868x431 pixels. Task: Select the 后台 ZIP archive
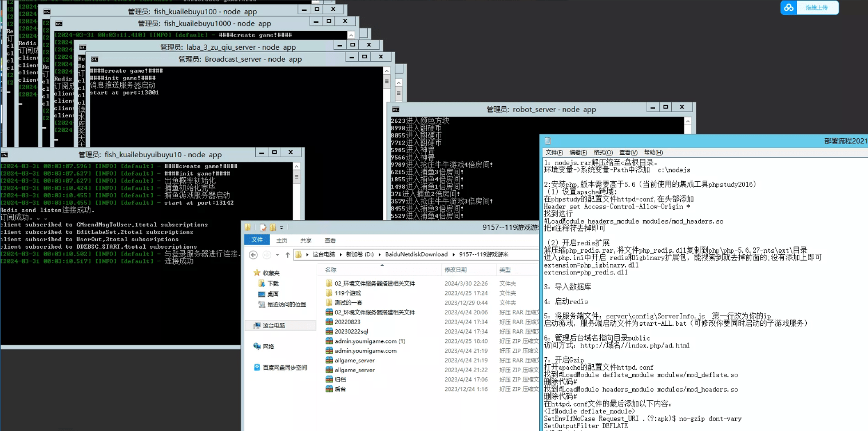[x=340, y=389]
